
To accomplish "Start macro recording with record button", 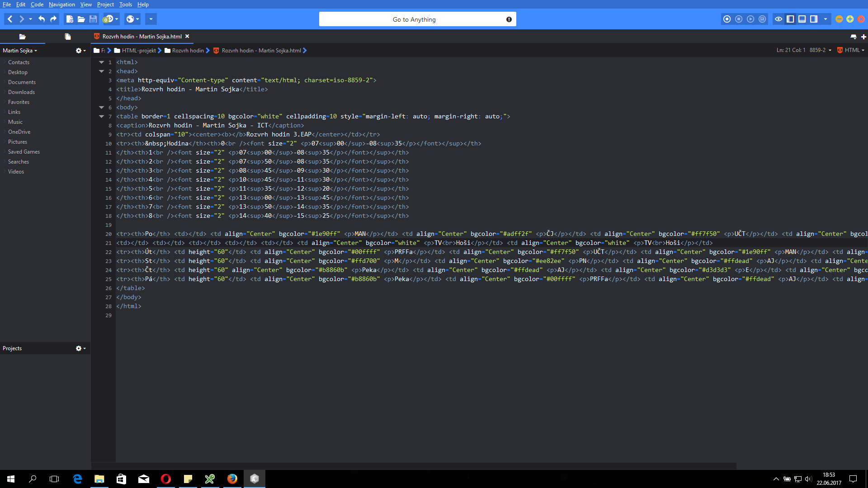I will click(x=727, y=19).
